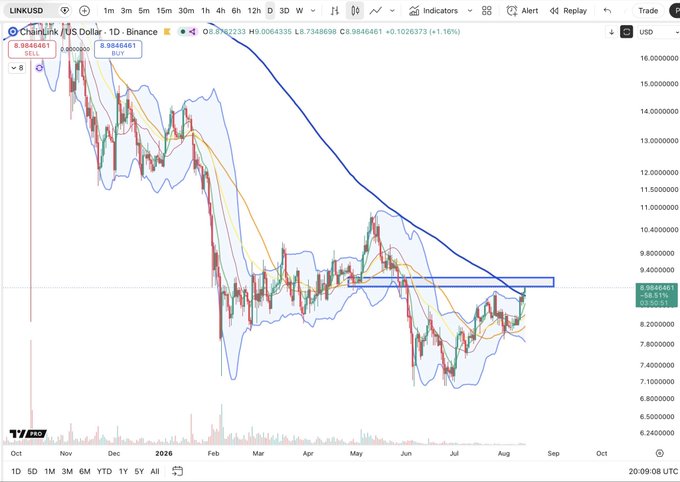Click the down arrow icon near USD

coord(611,32)
